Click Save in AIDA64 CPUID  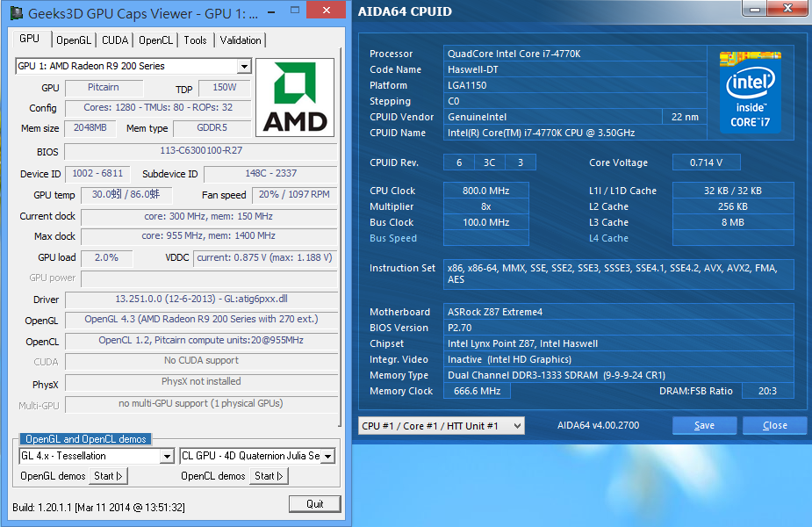point(704,425)
